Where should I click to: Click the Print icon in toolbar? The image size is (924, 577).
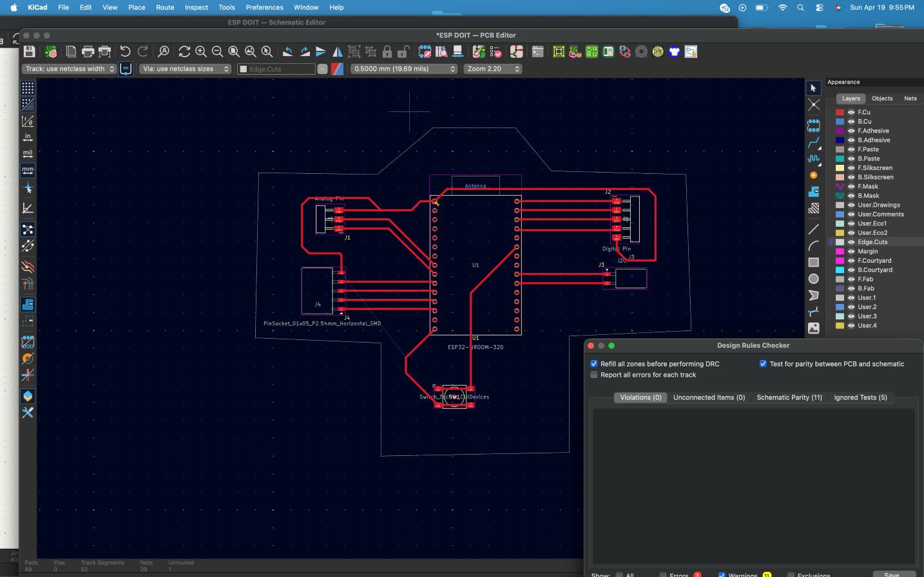tap(88, 52)
